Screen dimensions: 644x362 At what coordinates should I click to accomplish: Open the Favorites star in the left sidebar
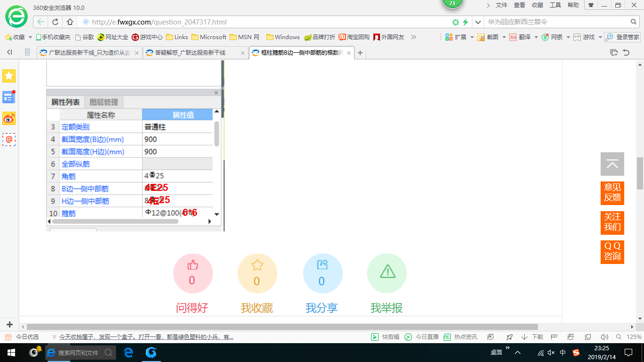pos(9,76)
